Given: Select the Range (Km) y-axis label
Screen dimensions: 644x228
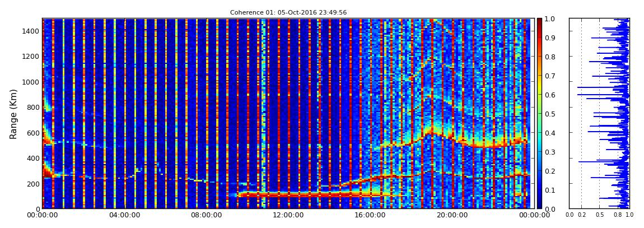Looking at the screenshot, I should click(13, 114).
